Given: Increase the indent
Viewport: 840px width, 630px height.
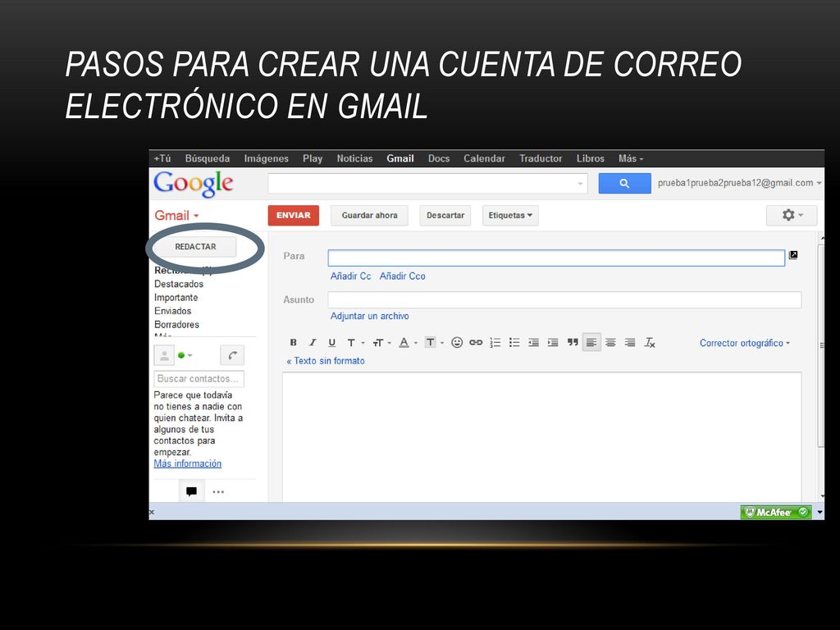Looking at the screenshot, I should click(553, 342).
